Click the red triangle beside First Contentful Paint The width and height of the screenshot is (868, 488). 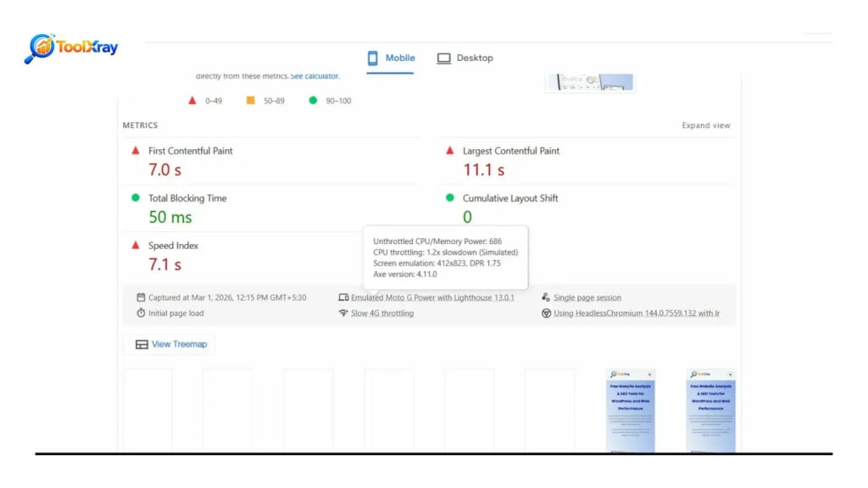click(136, 150)
